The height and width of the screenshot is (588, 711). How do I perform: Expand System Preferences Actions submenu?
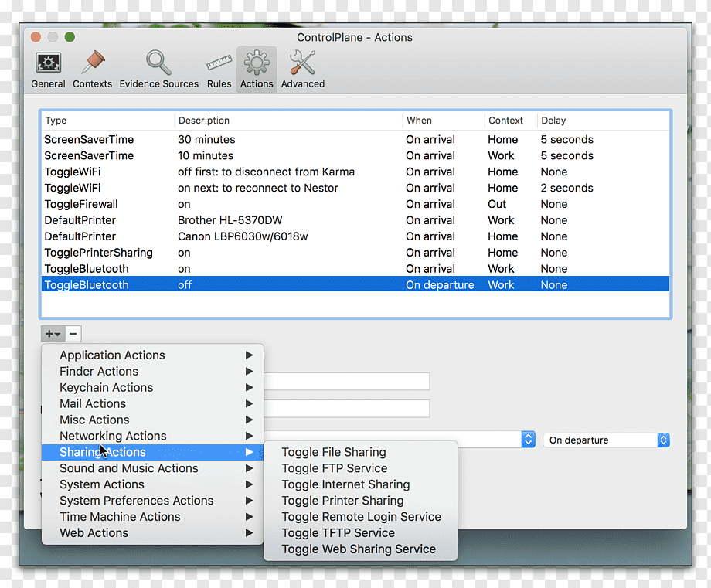[x=152, y=501]
